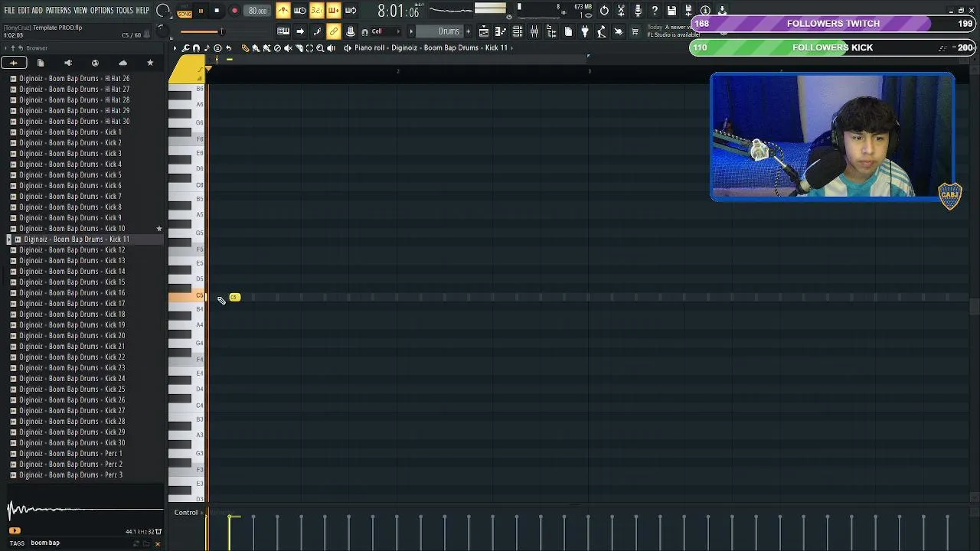Open piano roll options menu arrow
This screenshot has height=551, width=980.
(175, 47)
